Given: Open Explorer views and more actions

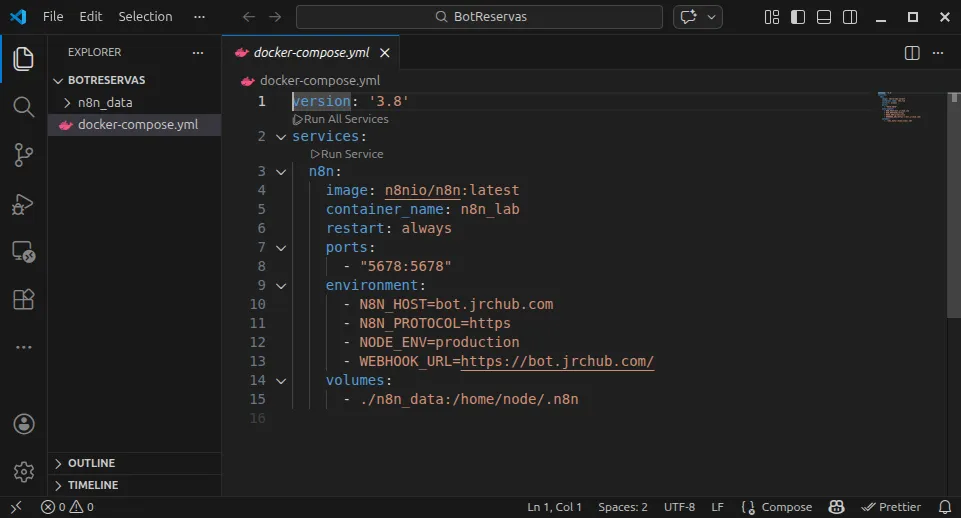Looking at the screenshot, I should pos(197,53).
